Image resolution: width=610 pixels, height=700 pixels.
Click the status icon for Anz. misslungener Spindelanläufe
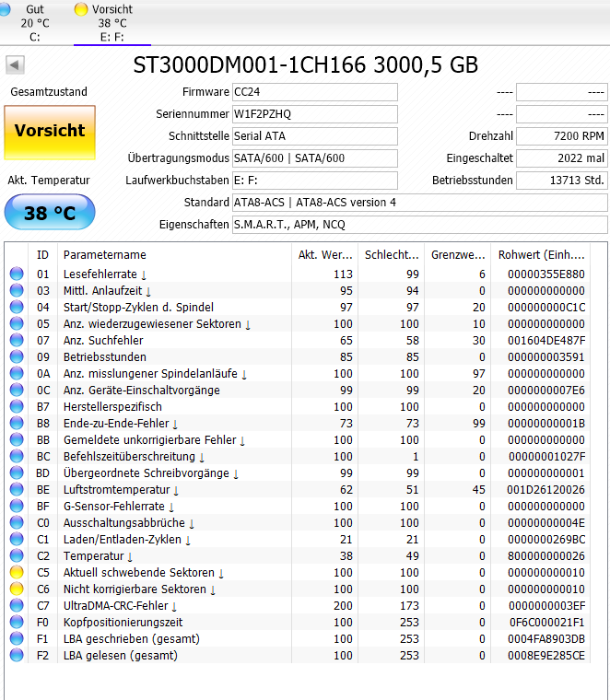point(17,373)
